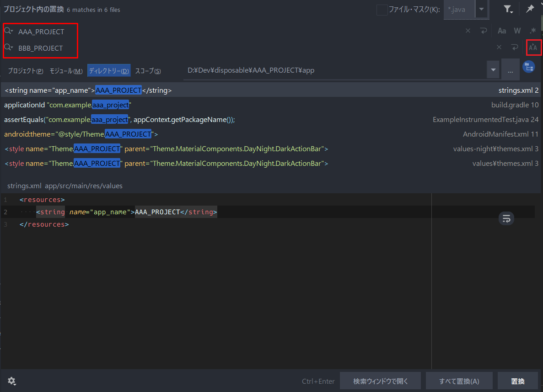Pin the replace dialog window
The image size is (543, 392).
530,9
